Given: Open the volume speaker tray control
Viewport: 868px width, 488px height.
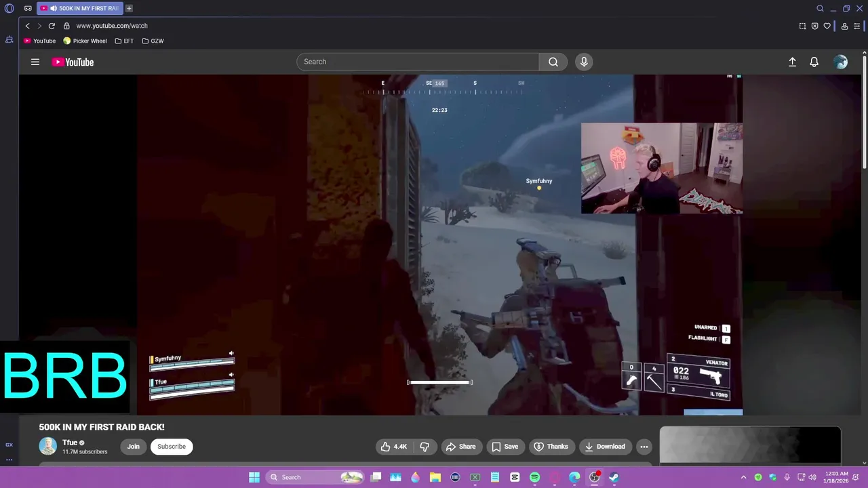Looking at the screenshot, I should (812, 477).
